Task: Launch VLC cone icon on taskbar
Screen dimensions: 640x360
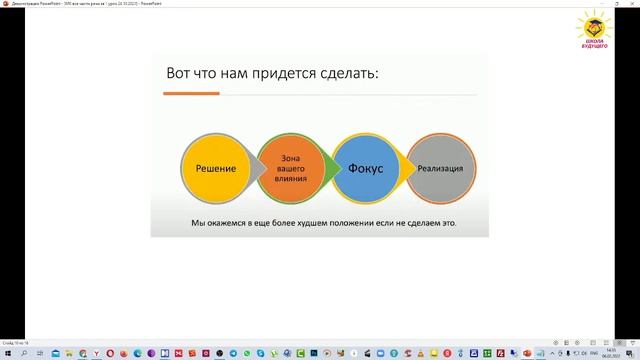Action: pyautogui.click(x=420, y=353)
